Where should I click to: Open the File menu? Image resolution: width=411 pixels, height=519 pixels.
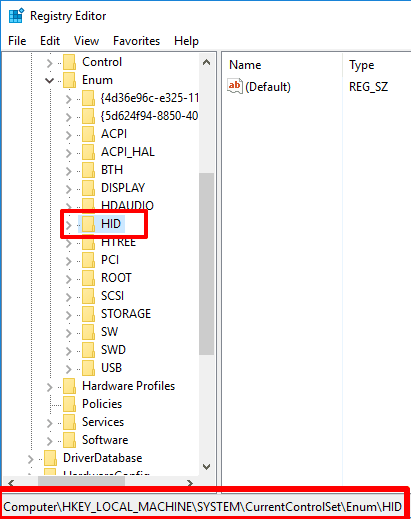[x=17, y=41]
